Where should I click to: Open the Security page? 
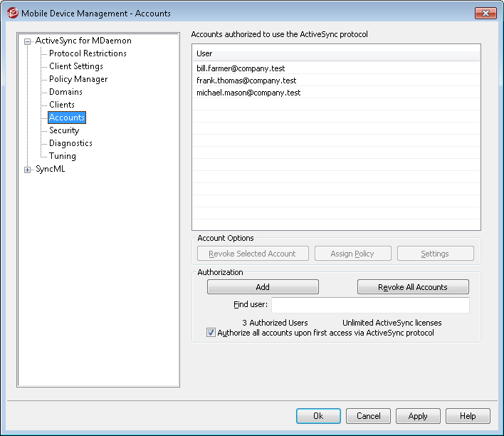click(64, 130)
